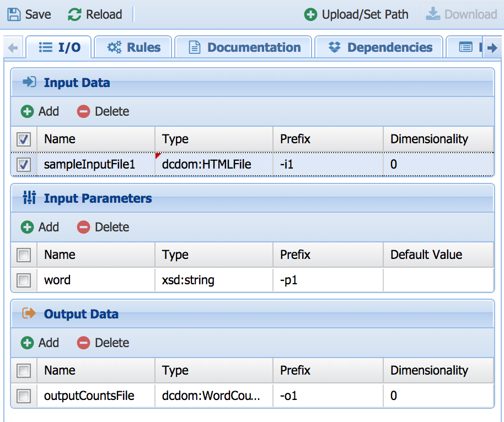The image size is (504, 422).
Task: Select the outputCountsFile row checkbox
Action: [x=24, y=396]
